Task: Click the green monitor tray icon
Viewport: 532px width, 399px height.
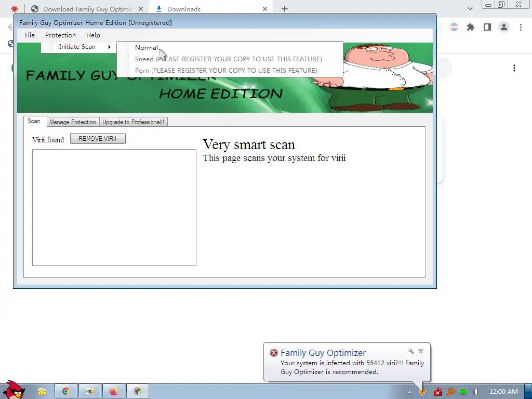Action: [463, 392]
